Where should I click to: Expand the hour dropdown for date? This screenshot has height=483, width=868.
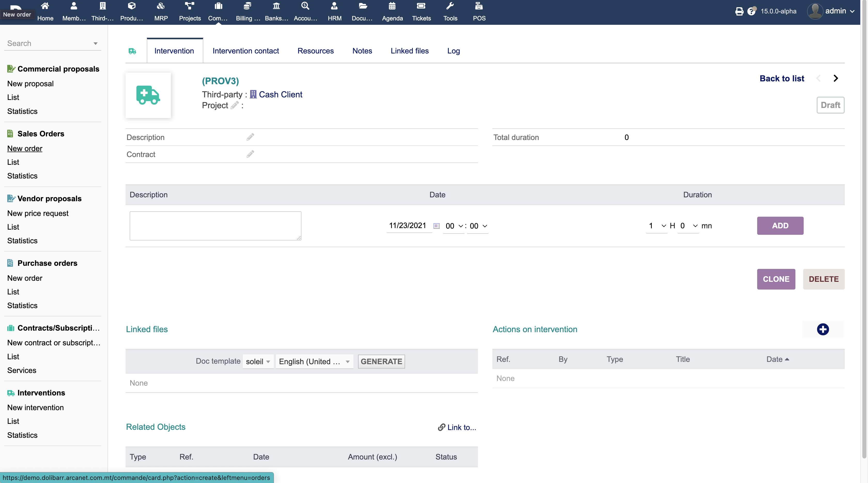pos(454,226)
